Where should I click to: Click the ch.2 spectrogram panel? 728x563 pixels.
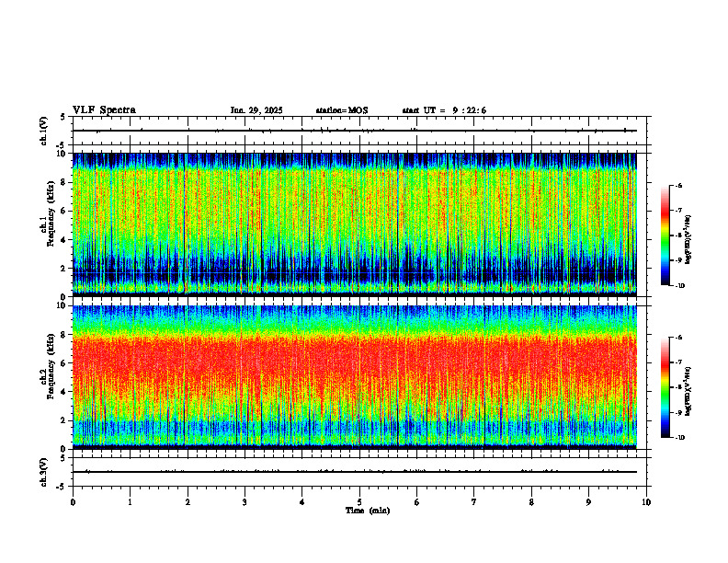355,377
